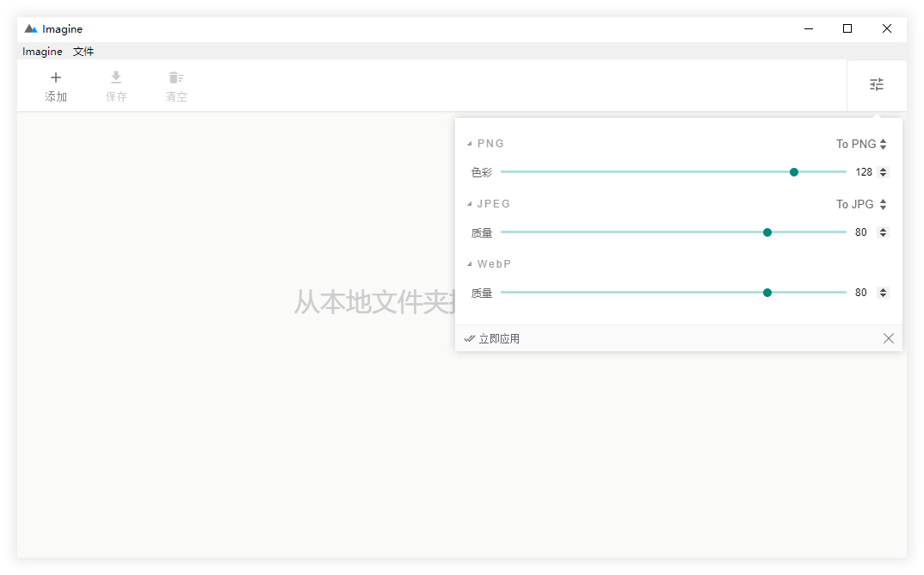Maximize the Imagine window
The image size is (924, 575).
(847, 28)
